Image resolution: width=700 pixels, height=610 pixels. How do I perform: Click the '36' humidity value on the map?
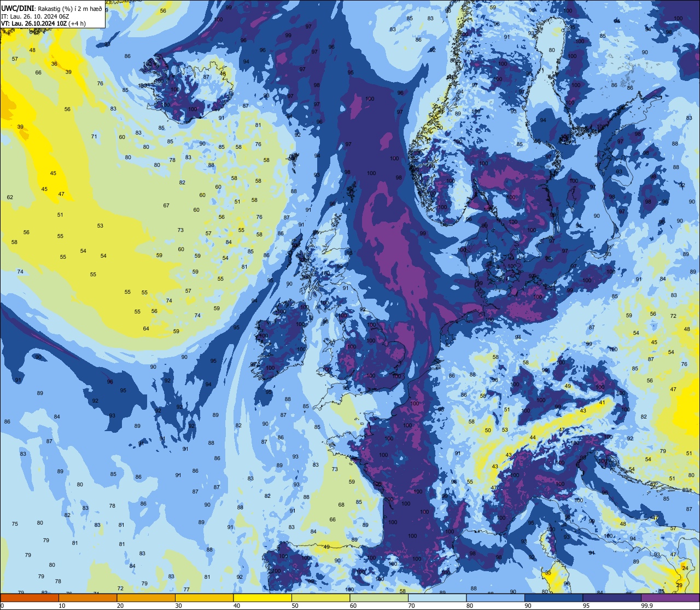[54, 64]
